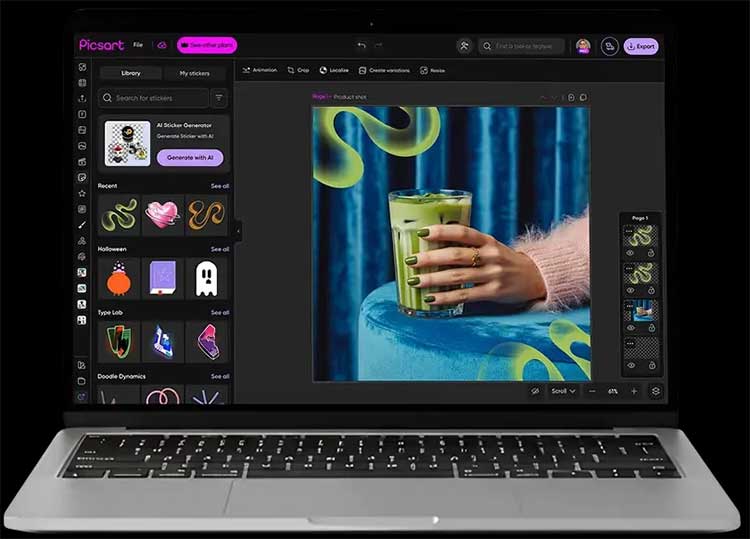
Task: Click See all next to Type Lab
Action: pos(220,313)
